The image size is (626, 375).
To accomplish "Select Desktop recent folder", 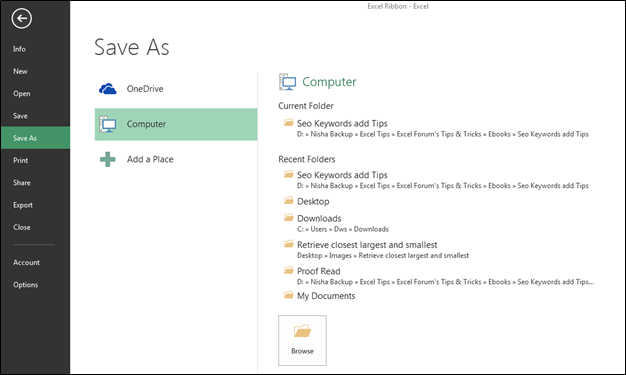I will click(313, 201).
